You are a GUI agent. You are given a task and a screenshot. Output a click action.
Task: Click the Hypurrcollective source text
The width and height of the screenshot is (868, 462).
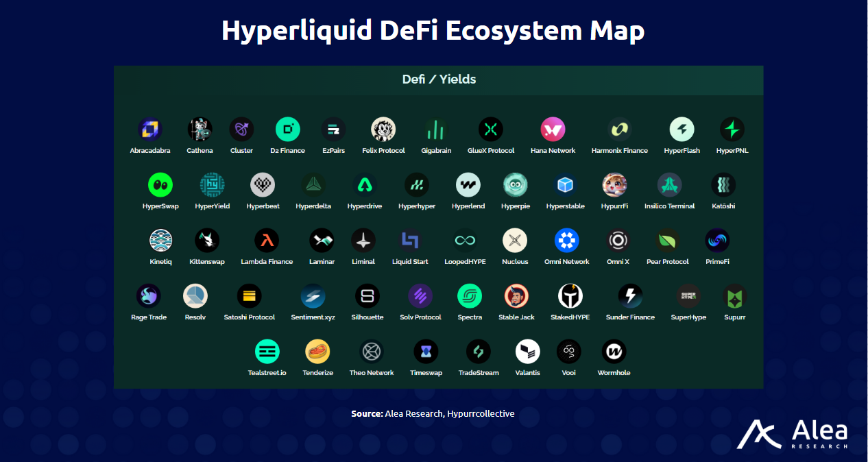pyautogui.click(x=481, y=413)
